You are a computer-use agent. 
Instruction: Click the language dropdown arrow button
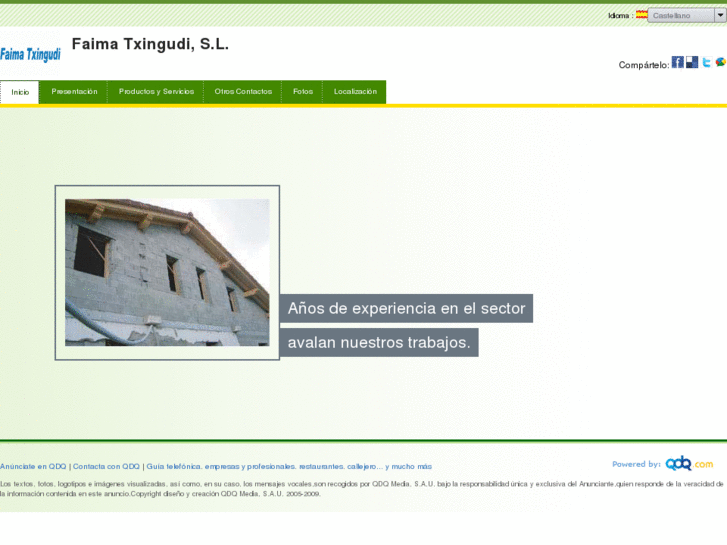[720, 15]
